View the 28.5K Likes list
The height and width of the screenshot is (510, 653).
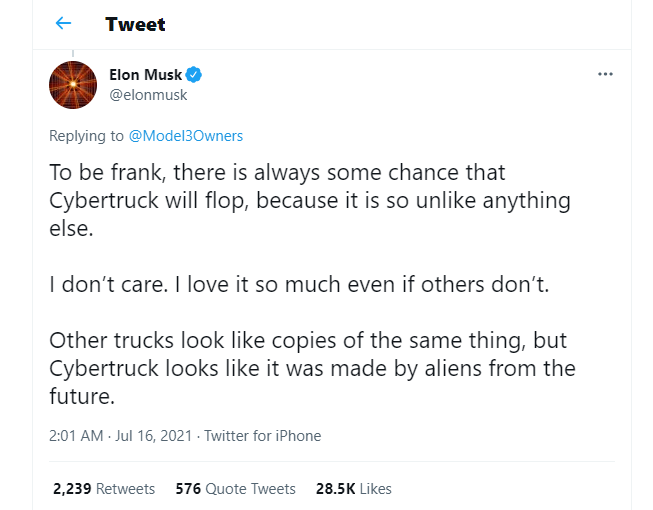tap(353, 489)
